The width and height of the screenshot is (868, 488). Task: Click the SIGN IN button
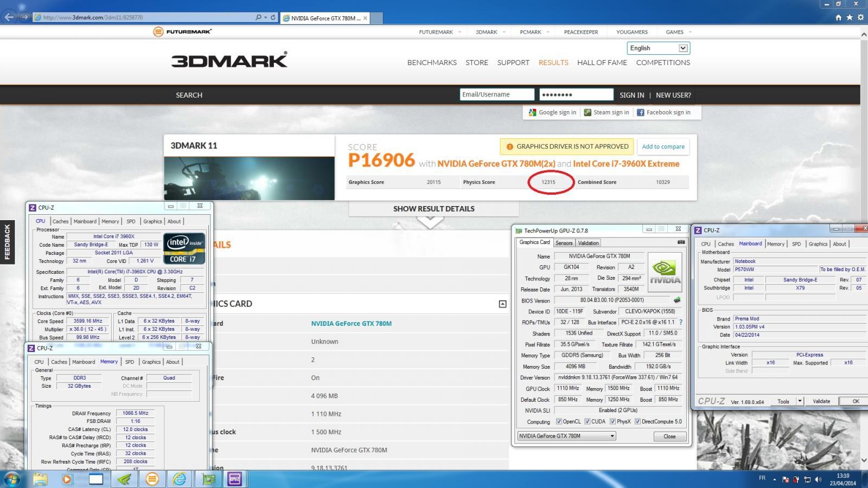632,95
